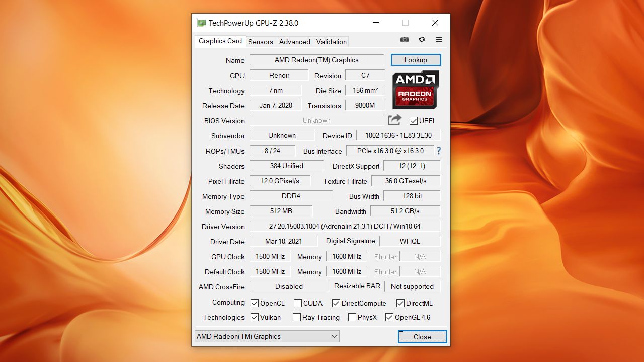The width and height of the screenshot is (644, 362).
Task: Close GPU-Z with the title bar X
Action: tap(435, 23)
